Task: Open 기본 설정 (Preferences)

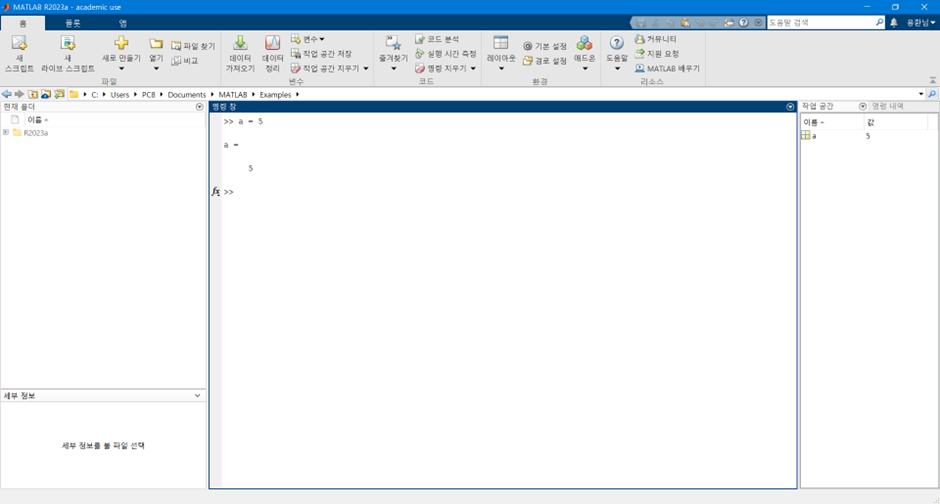Action: click(544, 46)
